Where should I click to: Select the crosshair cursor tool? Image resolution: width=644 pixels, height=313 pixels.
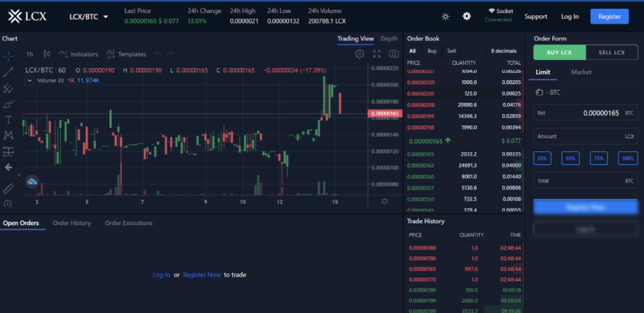point(8,56)
